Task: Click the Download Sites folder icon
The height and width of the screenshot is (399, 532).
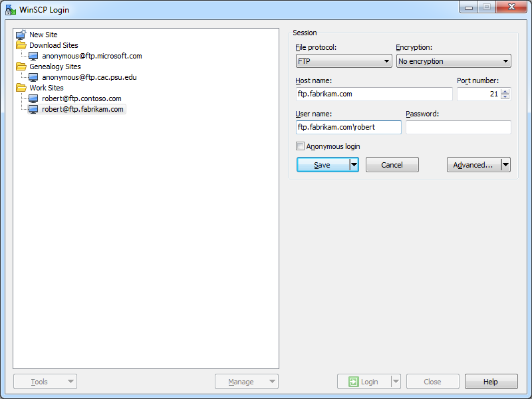Action: click(x=21, y=45)
